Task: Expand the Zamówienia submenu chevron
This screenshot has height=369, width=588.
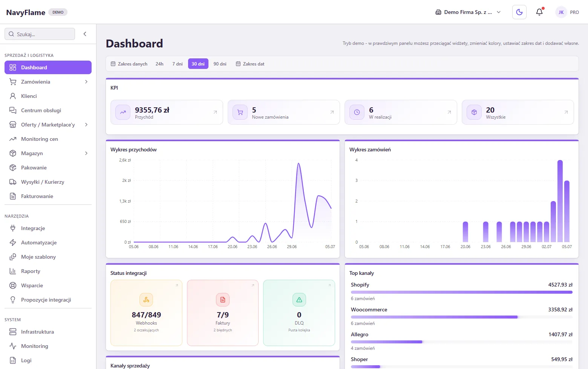Action: [x=86, y=82]
